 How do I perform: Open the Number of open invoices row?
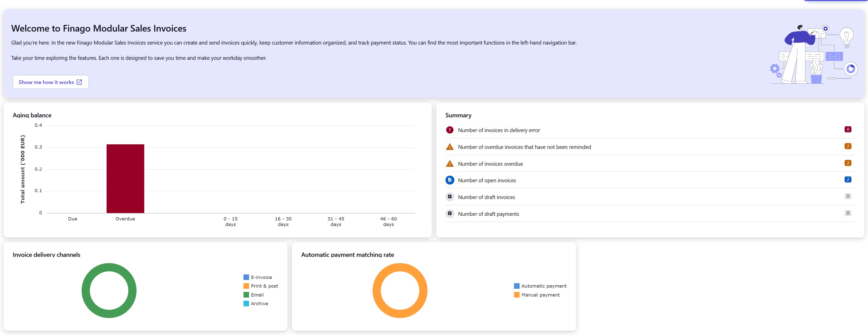tap(650, 180)
